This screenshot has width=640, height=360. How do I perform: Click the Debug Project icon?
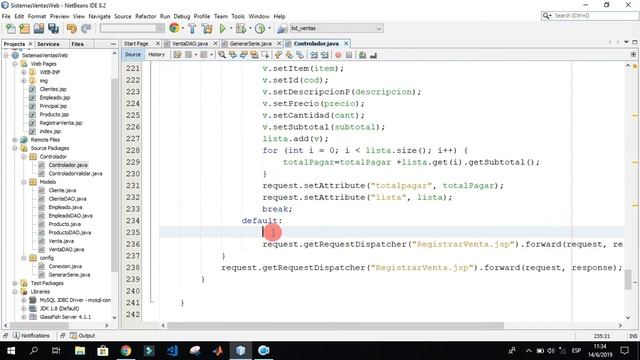241,29
